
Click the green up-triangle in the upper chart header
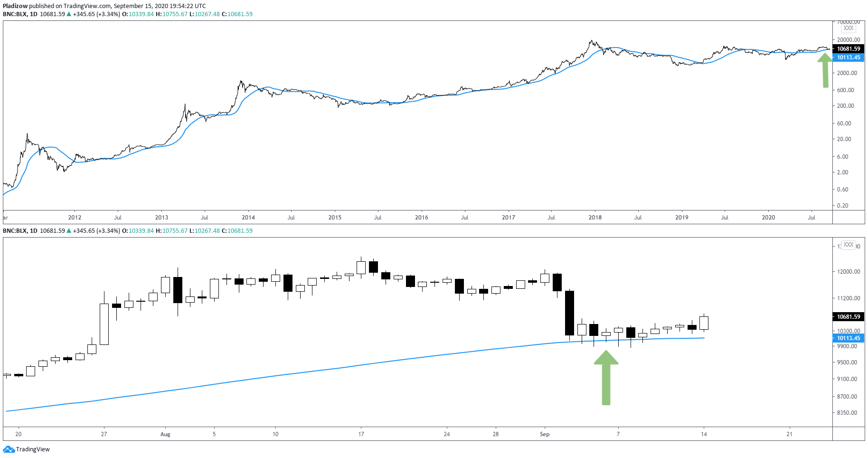[x=69, y=14]
